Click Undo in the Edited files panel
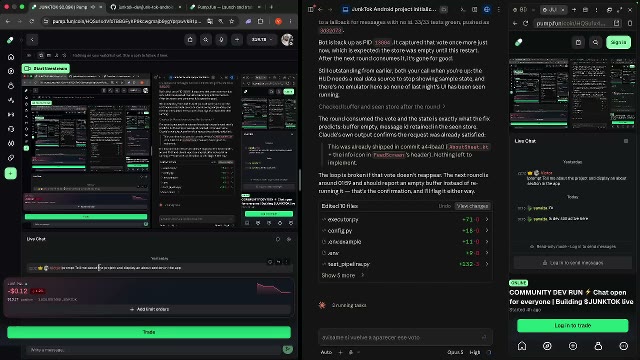The height and width of the screenshot is (360, 640). 444,206
